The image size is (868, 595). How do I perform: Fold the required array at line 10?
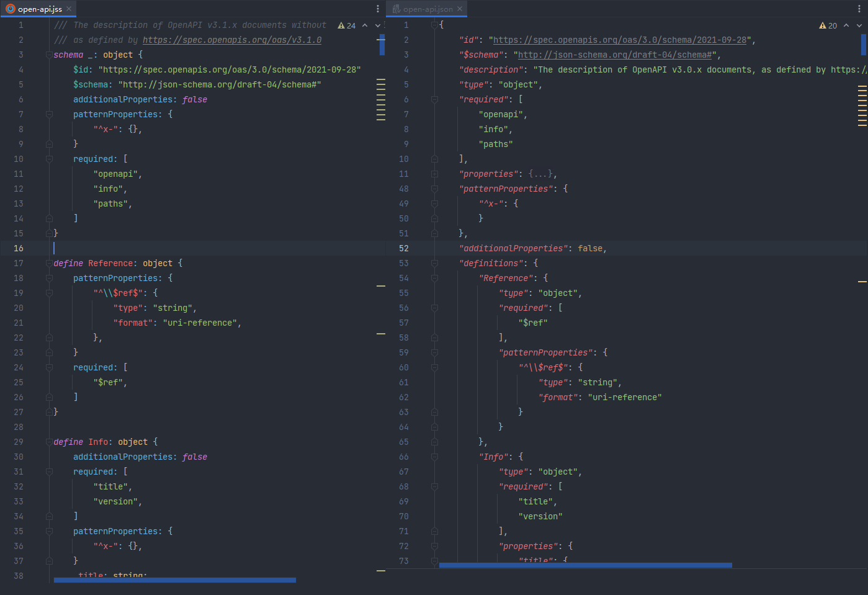click(x=49, y=159)
